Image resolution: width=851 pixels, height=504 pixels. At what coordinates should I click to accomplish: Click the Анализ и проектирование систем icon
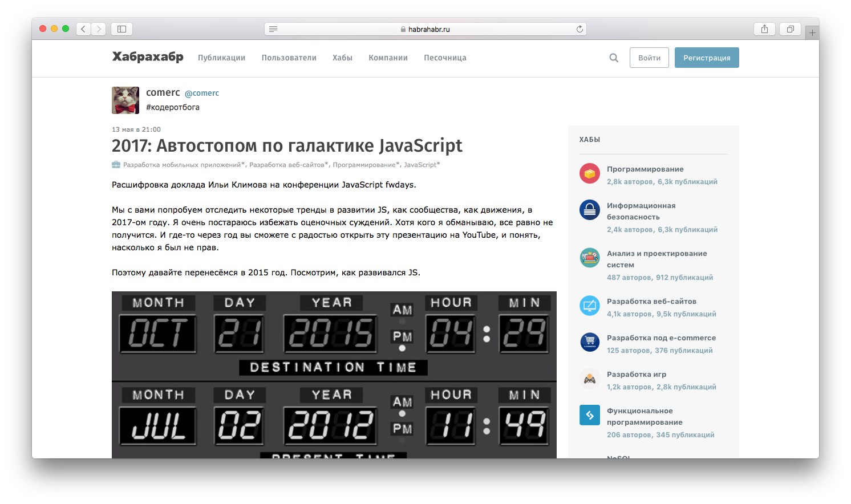590,258
